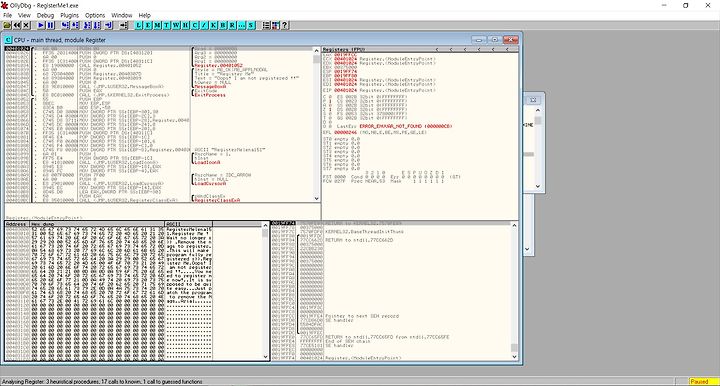Viewport: 720px width, 386px height.
Task: Open appearance options colored grid icon
Action: tap(276, 25)
